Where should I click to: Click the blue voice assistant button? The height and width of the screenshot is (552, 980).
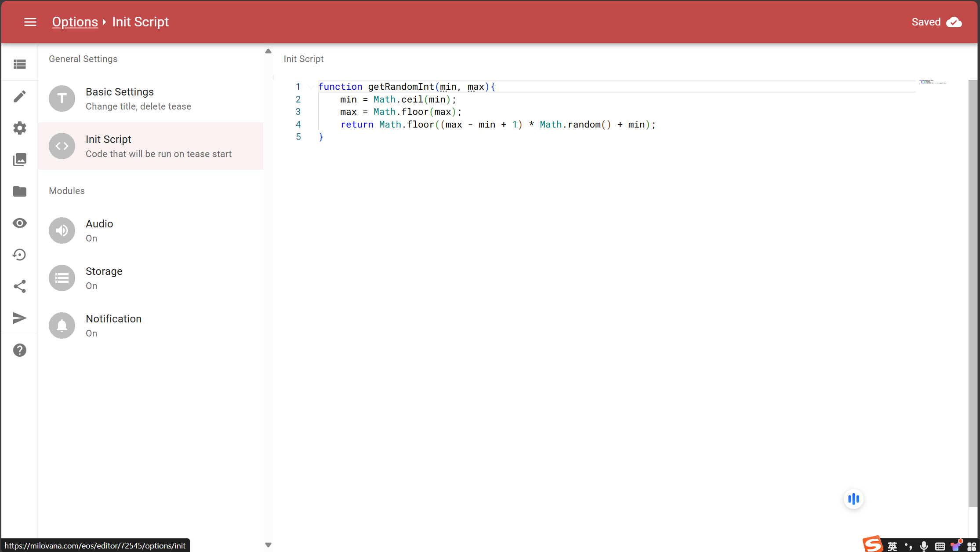pos(853,499)
